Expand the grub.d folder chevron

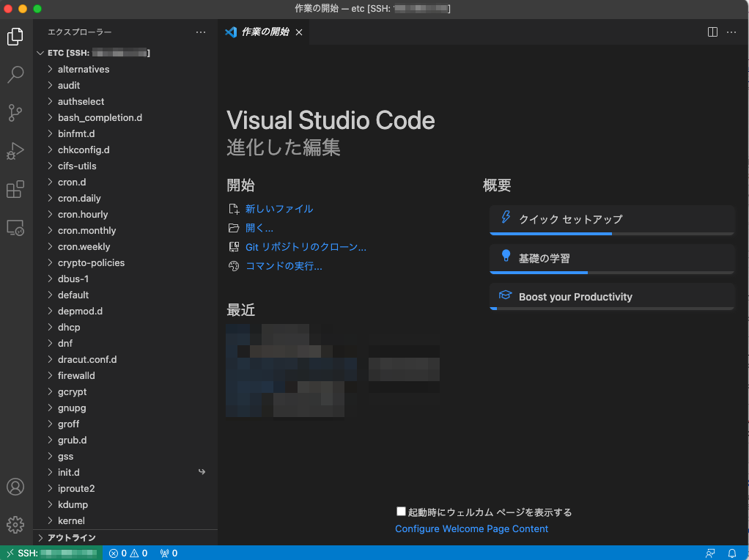[50, 440]
